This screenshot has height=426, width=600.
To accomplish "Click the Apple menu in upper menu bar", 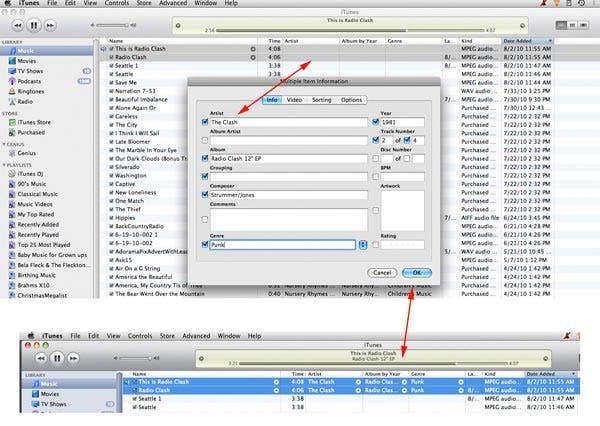I will point(7,3).
